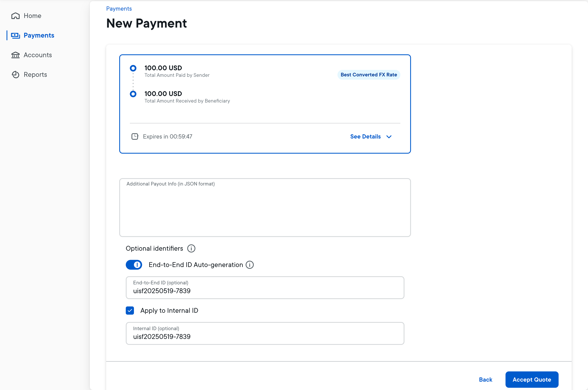The height and width of the screenshot is (390, 588).
Task: Click the info icon beside Optional identifiers
Action: [191, 248]
